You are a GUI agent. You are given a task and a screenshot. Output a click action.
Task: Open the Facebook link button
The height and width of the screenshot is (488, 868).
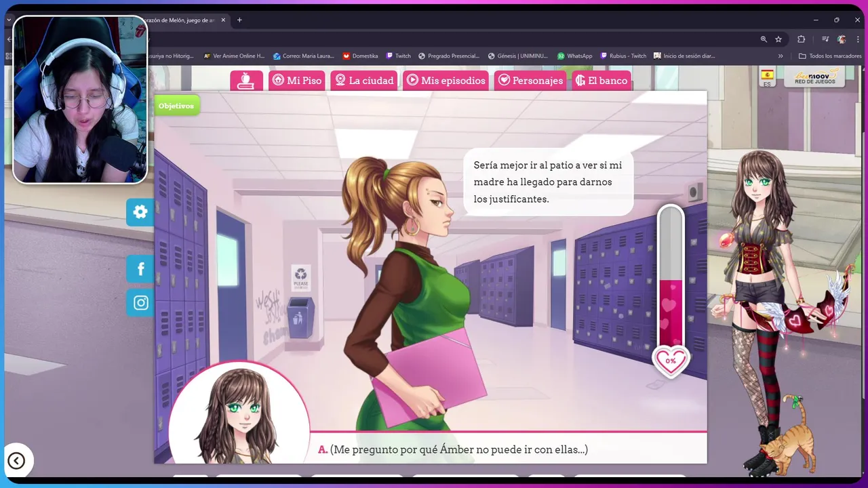coord(140,269)
